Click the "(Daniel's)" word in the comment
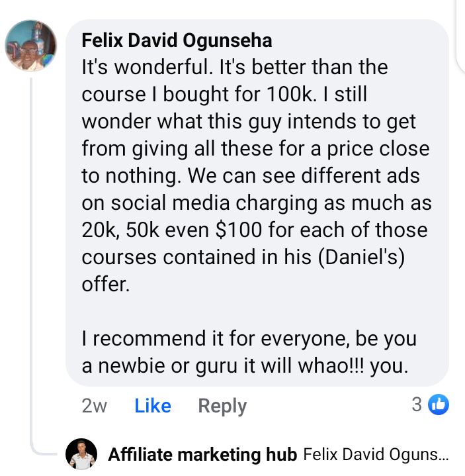Image resolution: width=465 pixels, height=476 pixels. [361, 258]
